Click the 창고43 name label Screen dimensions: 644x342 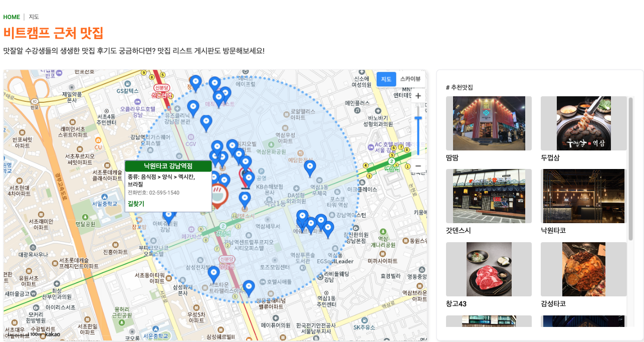[456, 304]
